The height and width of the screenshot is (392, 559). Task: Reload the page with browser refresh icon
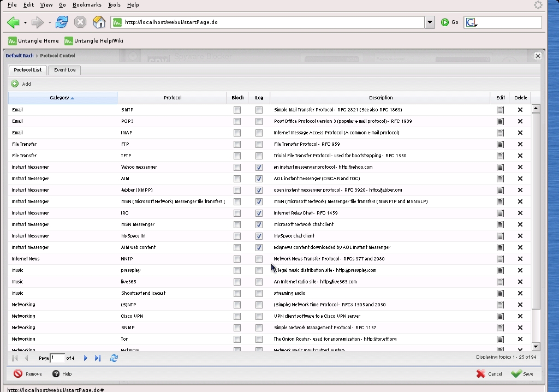tap(62, 22)
